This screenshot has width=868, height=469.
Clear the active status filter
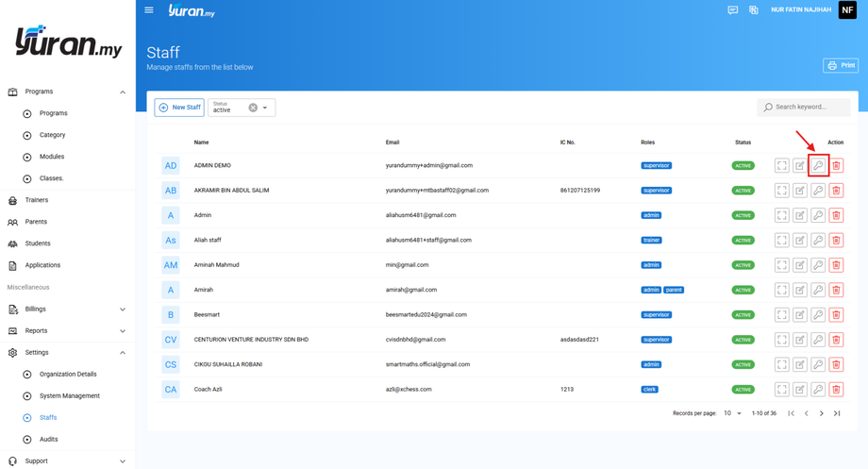(x=253, y=108)
